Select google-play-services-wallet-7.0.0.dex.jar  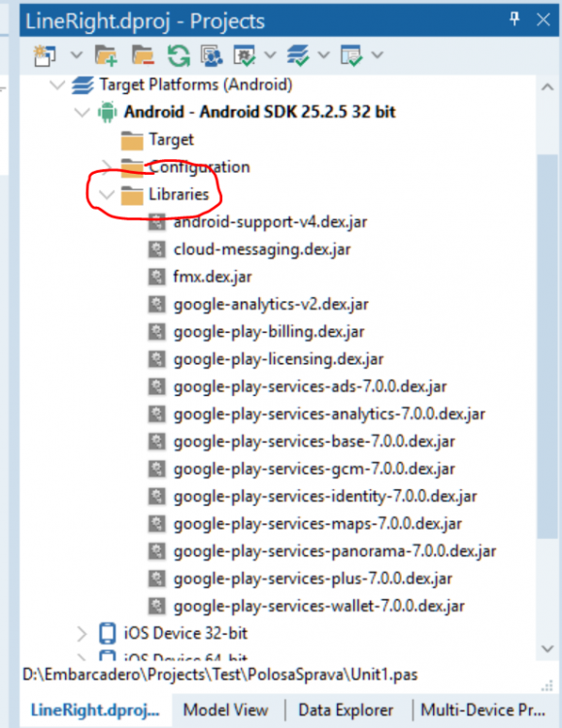tap(318, 606)
